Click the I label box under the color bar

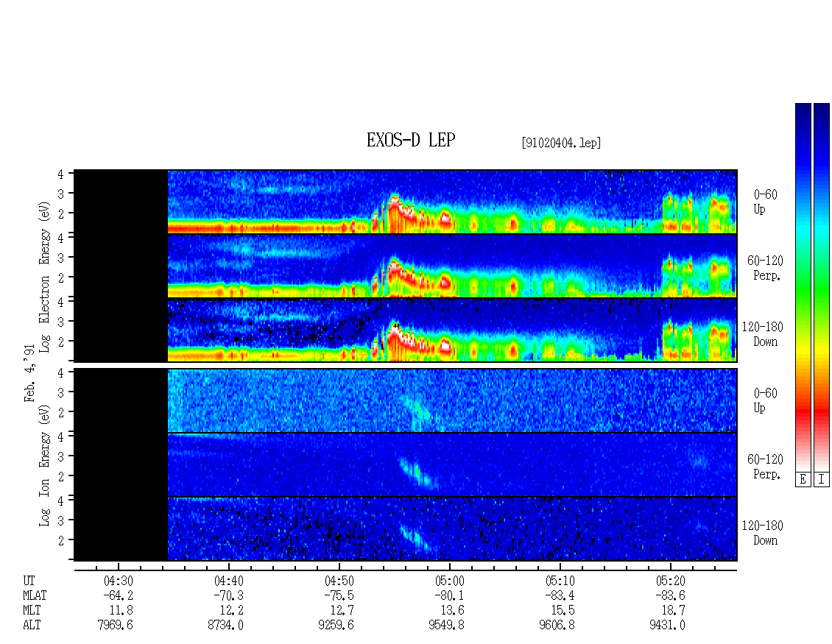(822, 479)
